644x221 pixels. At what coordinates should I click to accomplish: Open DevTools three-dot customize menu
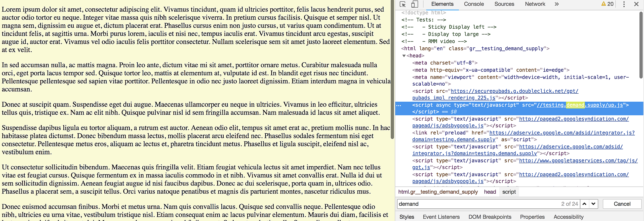[624, 4]
